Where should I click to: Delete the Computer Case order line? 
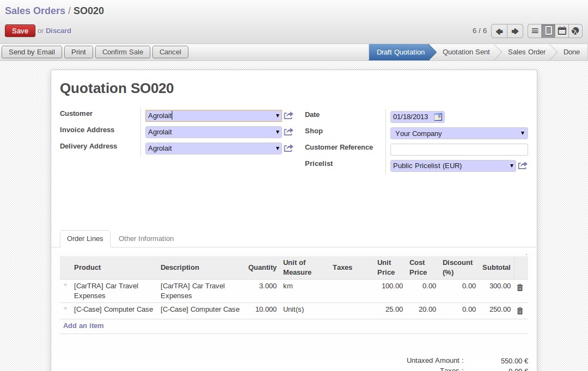pyautogui.click(x=519, y=311)
